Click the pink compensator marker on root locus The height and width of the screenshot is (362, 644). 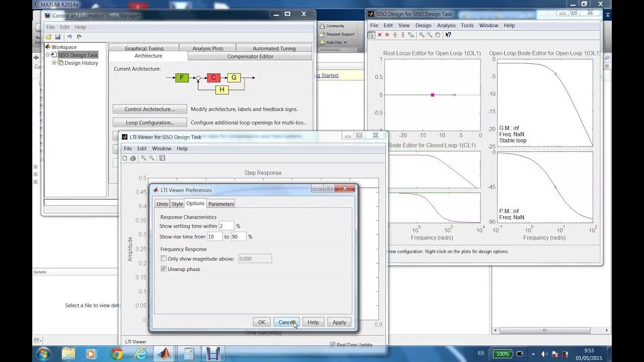[x=433, y=95]
